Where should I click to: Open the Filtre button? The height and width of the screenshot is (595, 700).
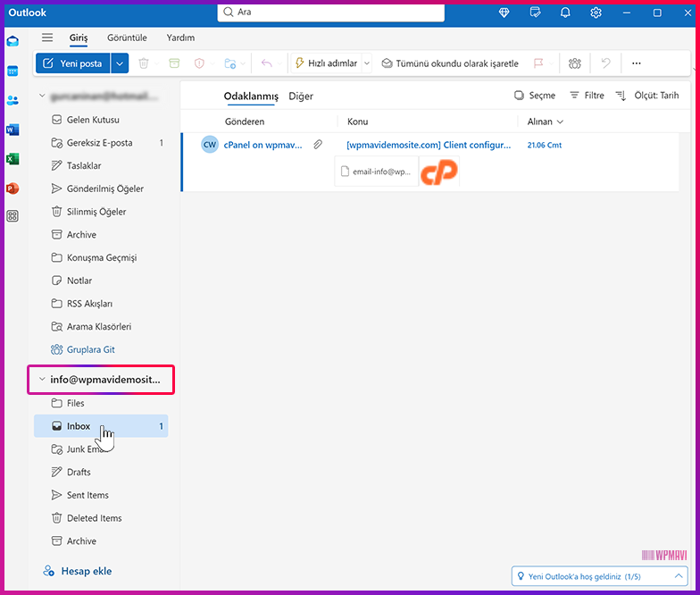[x=587, y=95]
